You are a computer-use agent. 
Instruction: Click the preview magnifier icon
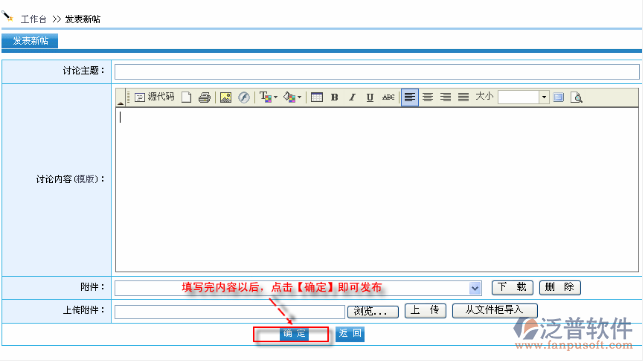tap(576, 98)
